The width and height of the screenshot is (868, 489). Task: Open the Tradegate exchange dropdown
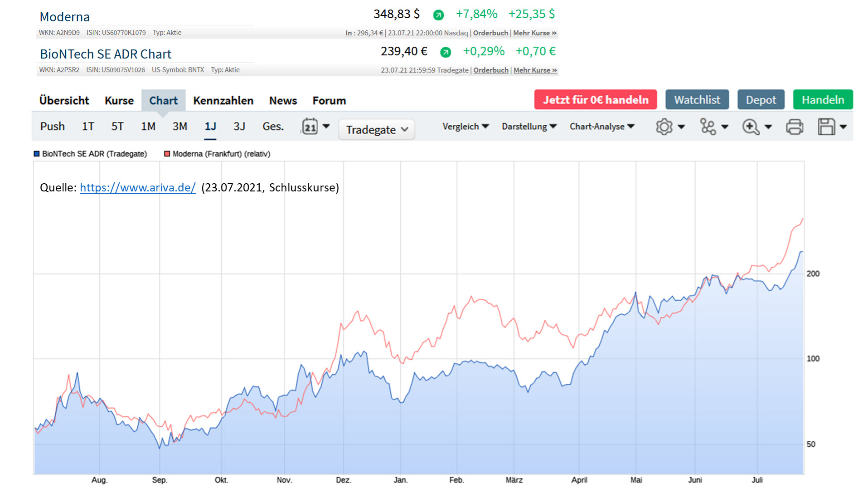click(x=377, y=130)
